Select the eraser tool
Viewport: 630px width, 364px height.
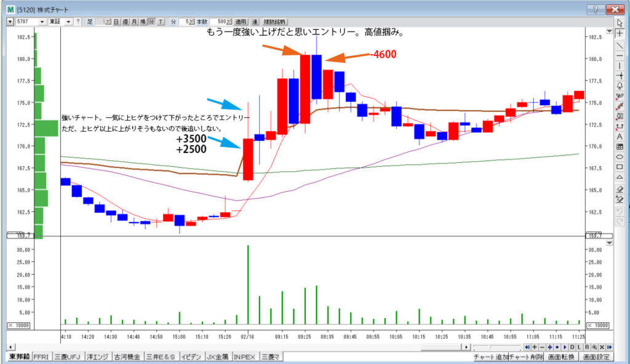(620, 189)
